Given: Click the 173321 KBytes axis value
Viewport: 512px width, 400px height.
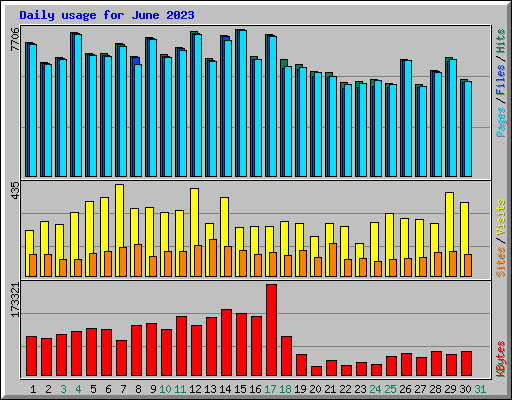Looking at the screenshot, I should coord(15,300).
